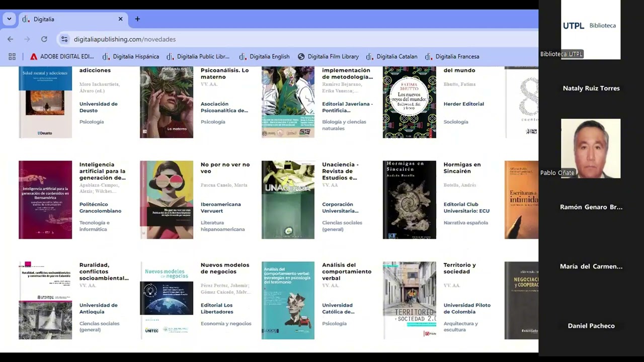Viewport: 644px width, 362px height.
Task: Click the No por no ver no veo title
Action: (x=225, y=168)
